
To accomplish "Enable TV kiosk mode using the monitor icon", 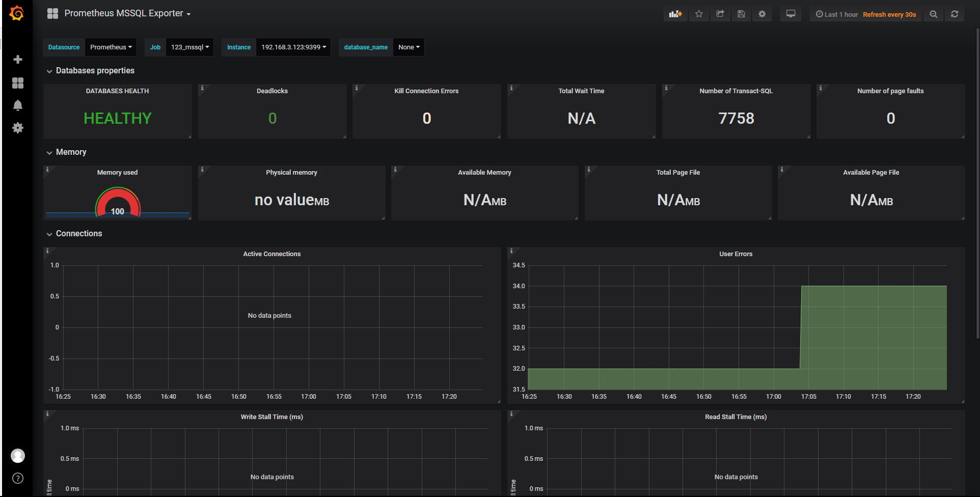I will pos(791,14).
